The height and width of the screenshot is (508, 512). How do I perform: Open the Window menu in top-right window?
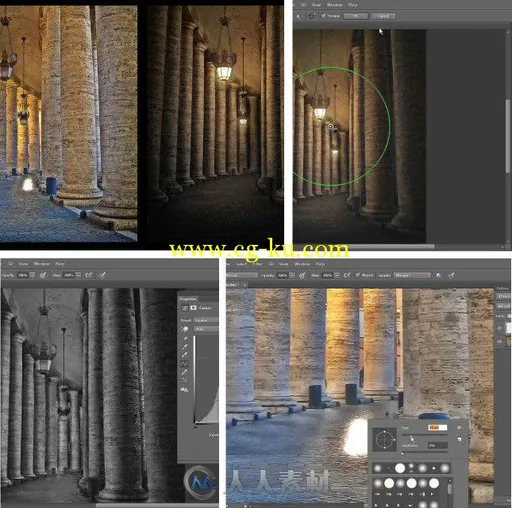(334, 5)
